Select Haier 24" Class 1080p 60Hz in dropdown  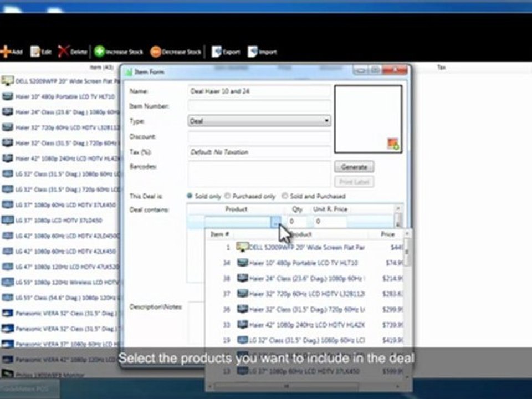304,278
